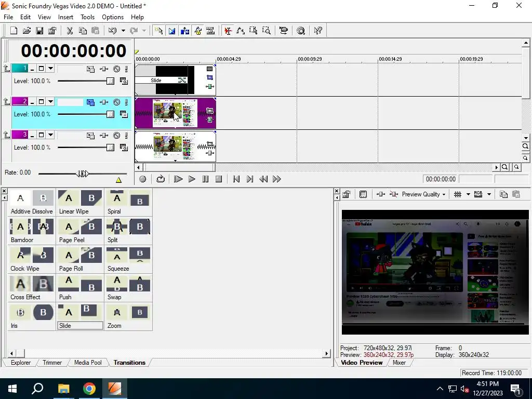Copy selection using the toolbar copy icon
The height and width of the screenshot is (399, 532).
tap(83, 31)
